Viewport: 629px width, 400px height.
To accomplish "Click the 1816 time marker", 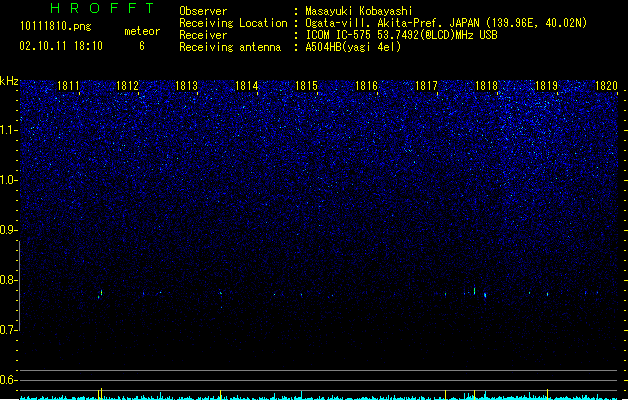I will pos(366,86).
